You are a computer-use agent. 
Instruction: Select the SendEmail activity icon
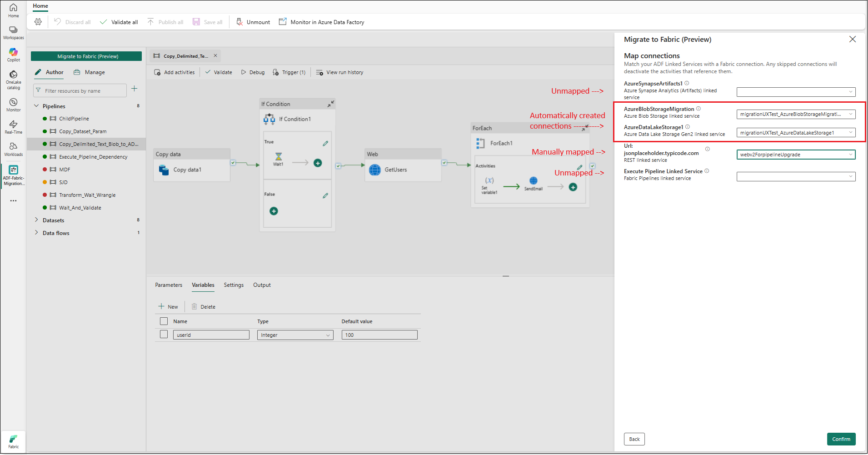tap(534, 181)
